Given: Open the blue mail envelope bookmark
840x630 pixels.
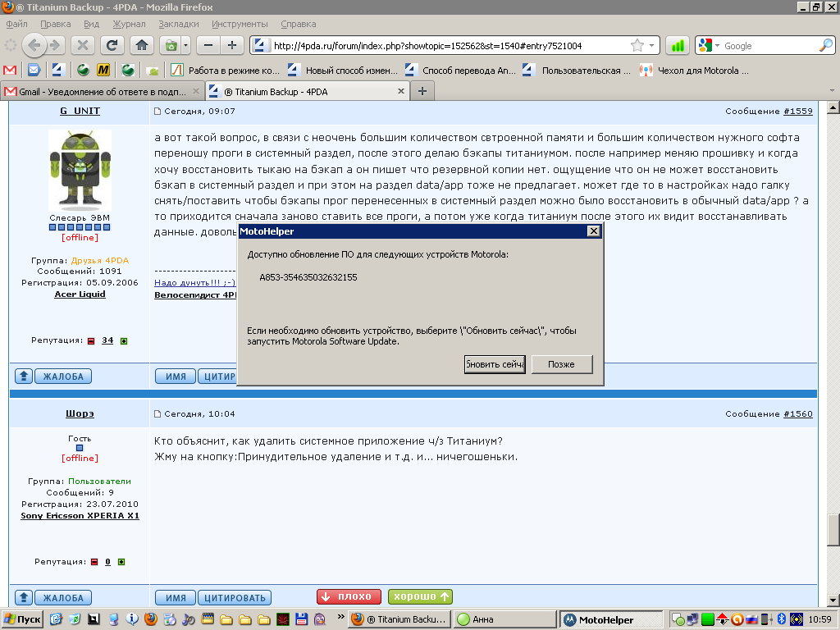Looking at the screenshot, I should [34, 71].
